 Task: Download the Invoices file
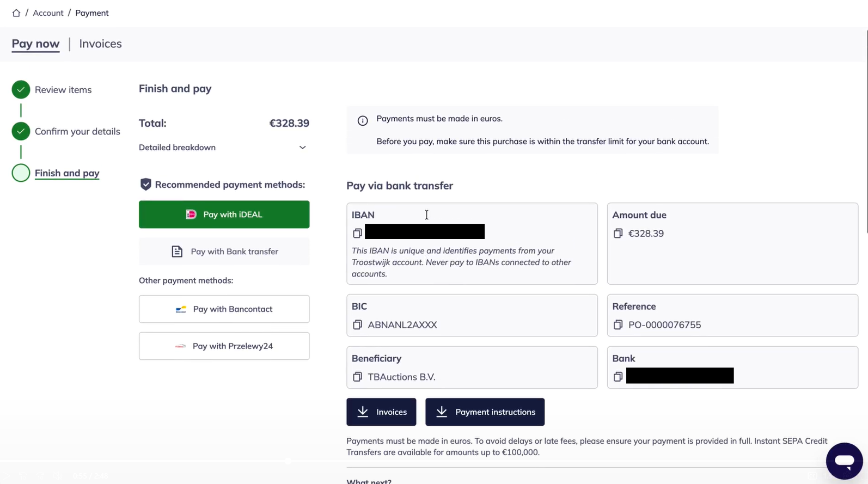[x=381, y=412]
